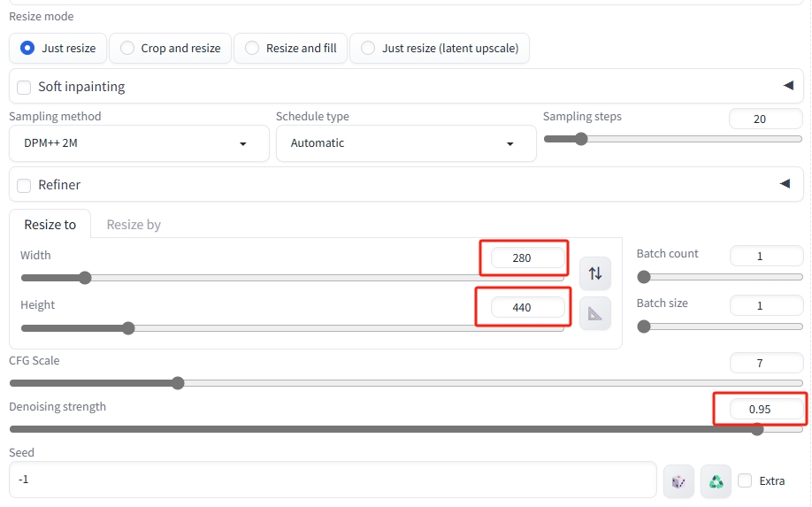Screen dimensions: 812x507
Task: Tick the Extra seed checkbox
Action: (745, 480)
